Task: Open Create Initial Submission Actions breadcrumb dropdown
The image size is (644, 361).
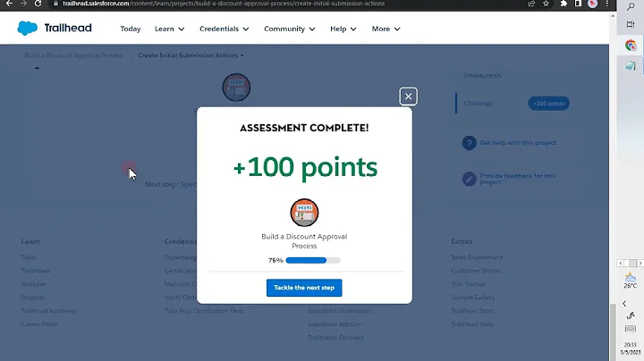Action: [x=191, y=55]
